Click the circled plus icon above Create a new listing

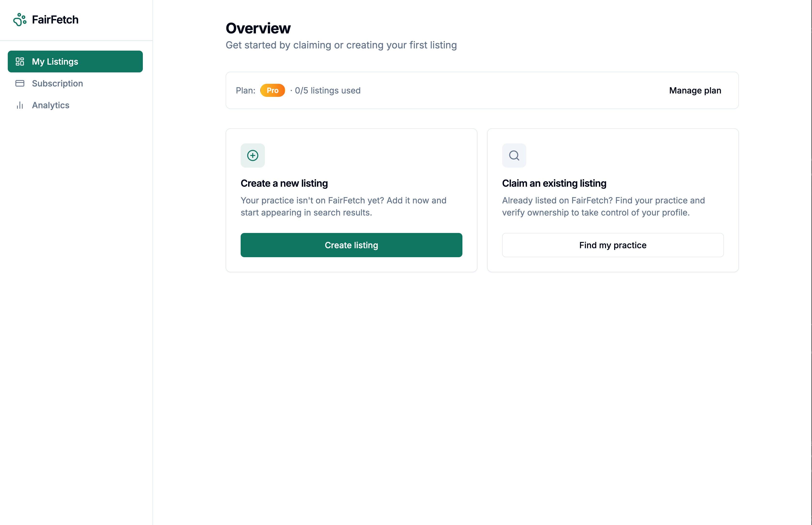tap(252, 155)
